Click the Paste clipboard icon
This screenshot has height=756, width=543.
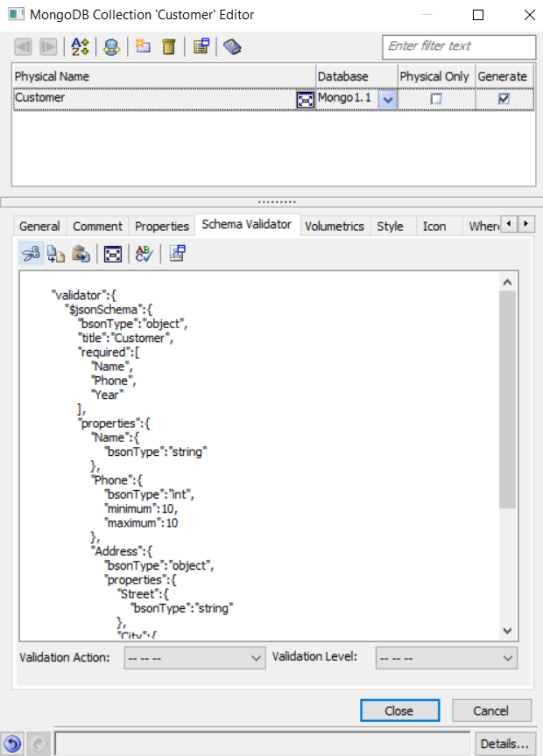pyautogui.click(x=81, y=253)
